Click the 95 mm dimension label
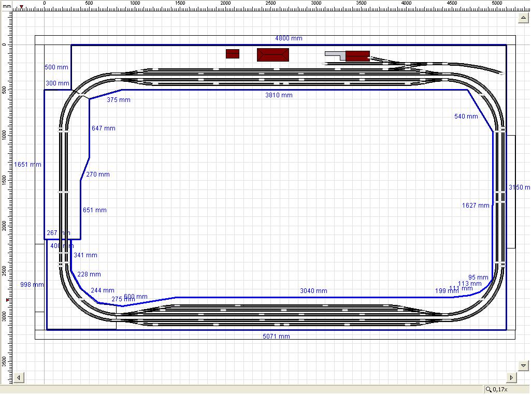Image resolution: width=532 pixels, height=395 pixels. pyautogui.click(x=478, y=277)
